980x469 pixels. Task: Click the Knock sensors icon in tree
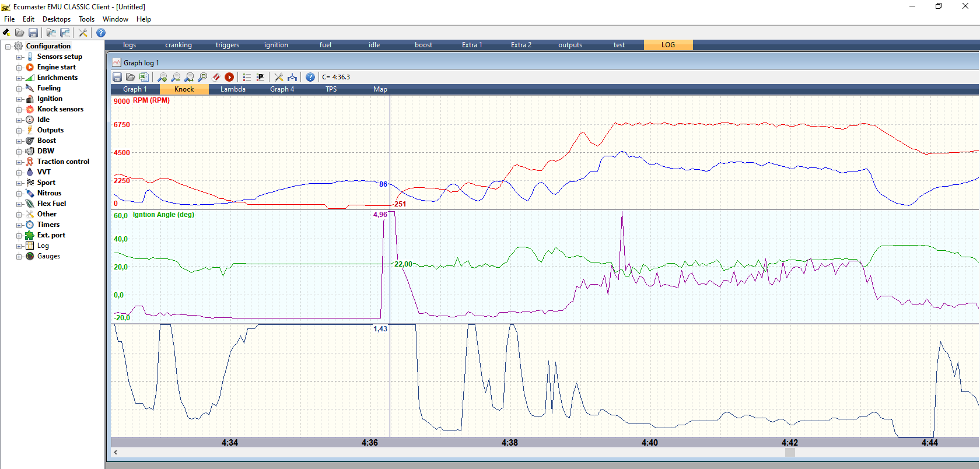click(x=30, y=109)
